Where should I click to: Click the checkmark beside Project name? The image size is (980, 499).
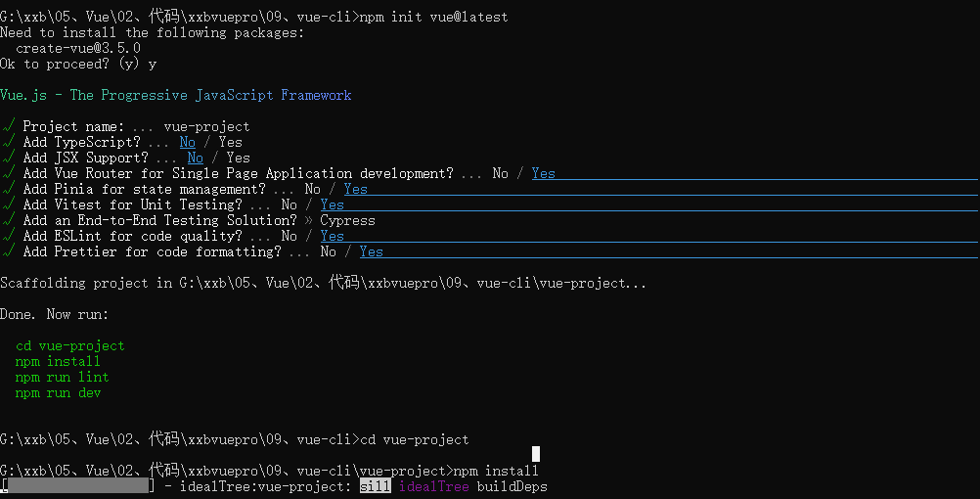(x=8, y=125)
